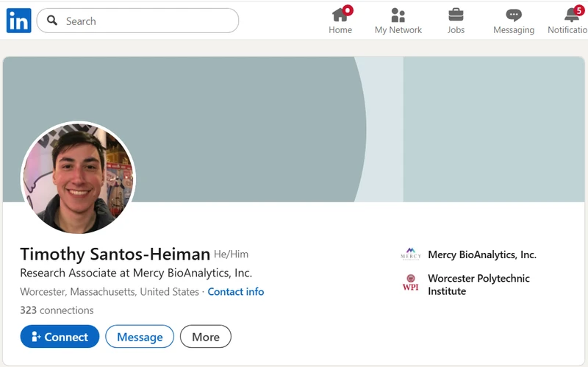Image resolution: width=588 pixels, height=367 pixels.
Task: Click the He/Him pronoun text
Action: pyautogui.click(x=231, y=254)
